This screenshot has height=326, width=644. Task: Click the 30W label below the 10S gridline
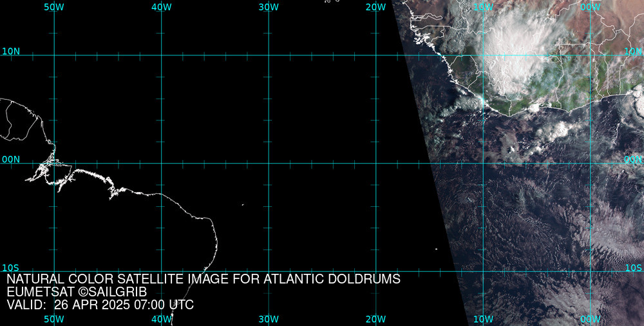tap(269, 320)
